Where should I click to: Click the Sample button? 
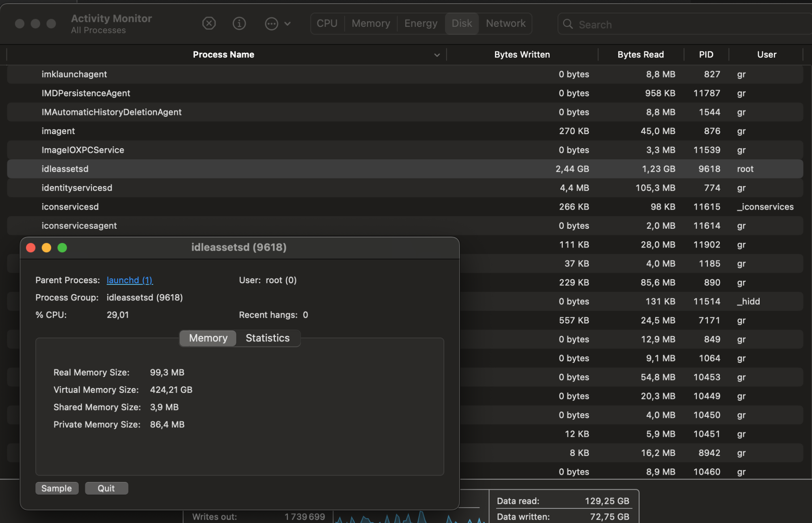pos(57,488)
